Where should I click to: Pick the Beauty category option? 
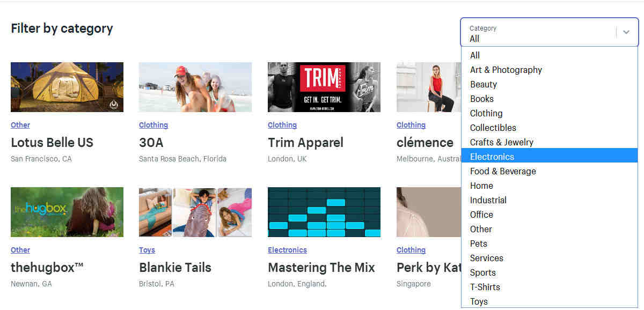click(x=550, y=84)
